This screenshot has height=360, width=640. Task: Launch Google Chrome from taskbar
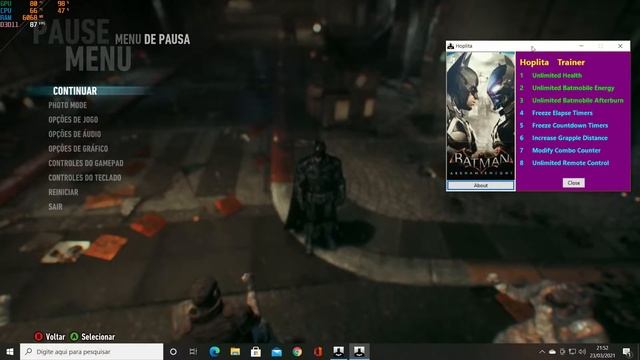298,351
